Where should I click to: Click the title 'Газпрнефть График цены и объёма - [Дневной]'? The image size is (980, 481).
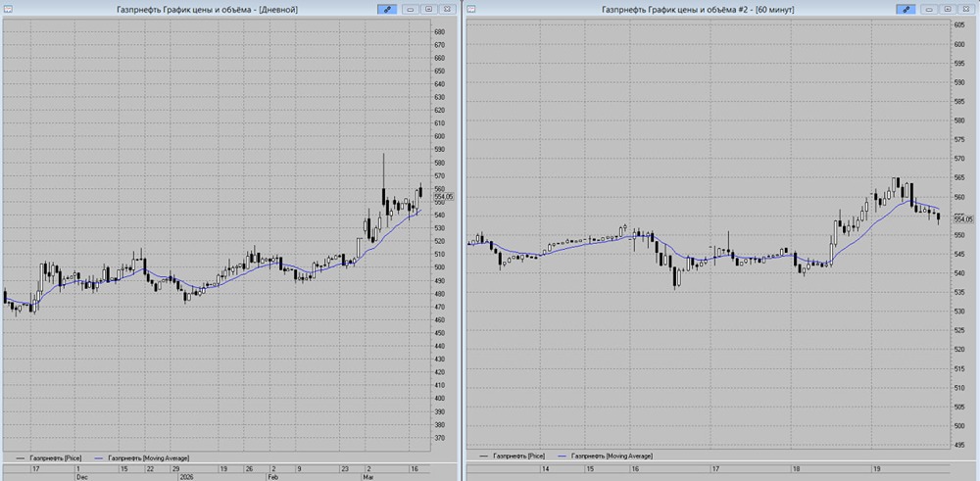(x=208, y=10)
